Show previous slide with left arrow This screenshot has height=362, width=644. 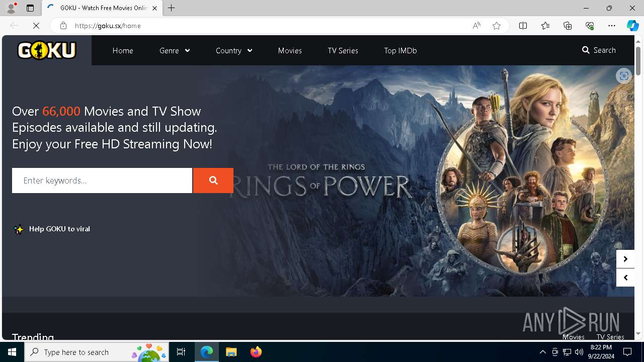coord(625,278)
